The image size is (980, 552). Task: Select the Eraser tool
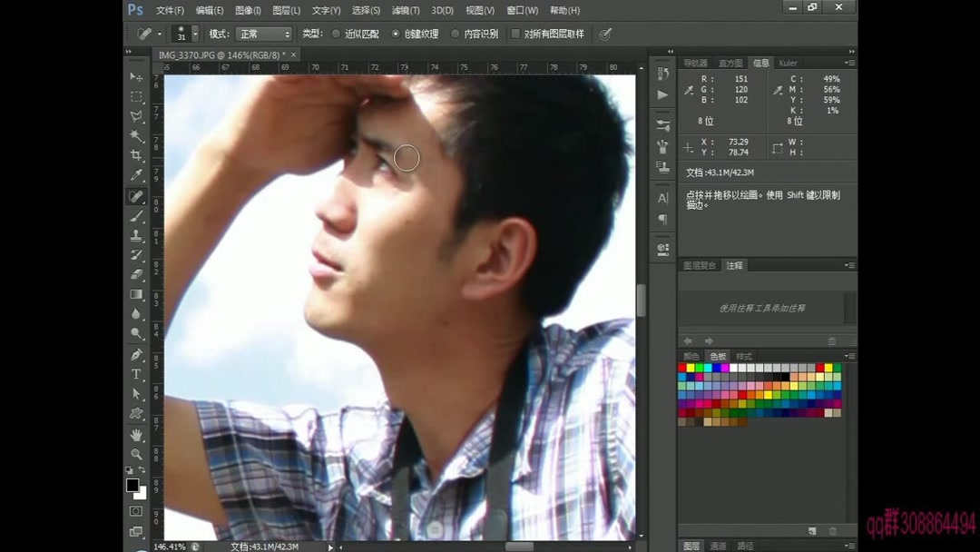(138, 274)
